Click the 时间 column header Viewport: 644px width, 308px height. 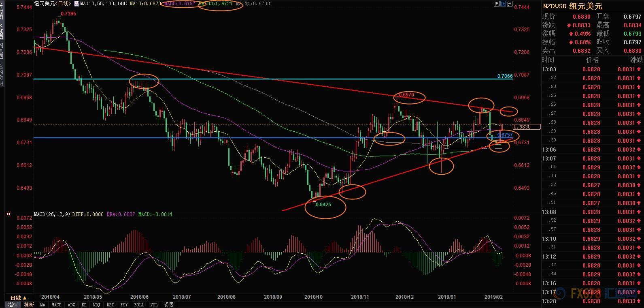[548, 60]
